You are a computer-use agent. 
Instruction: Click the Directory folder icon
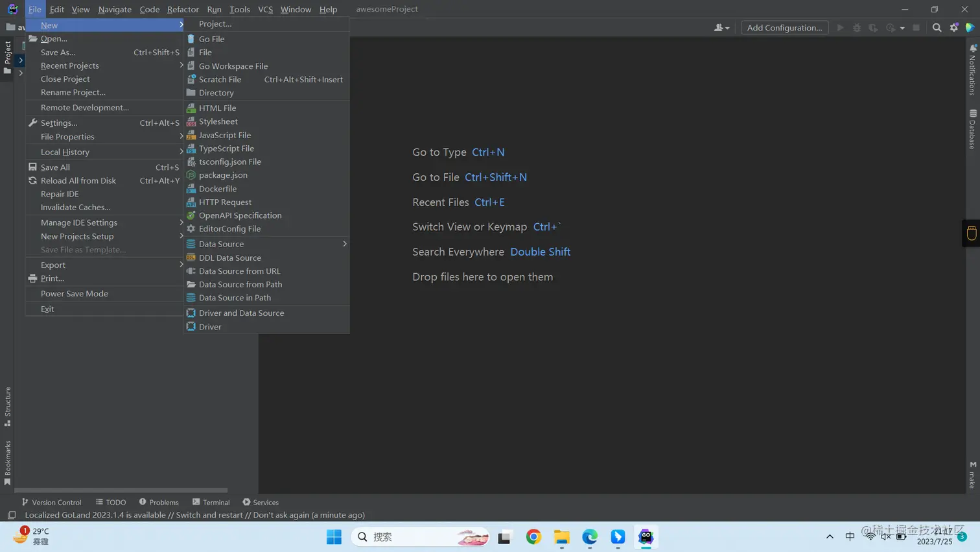tap(191, 93)
